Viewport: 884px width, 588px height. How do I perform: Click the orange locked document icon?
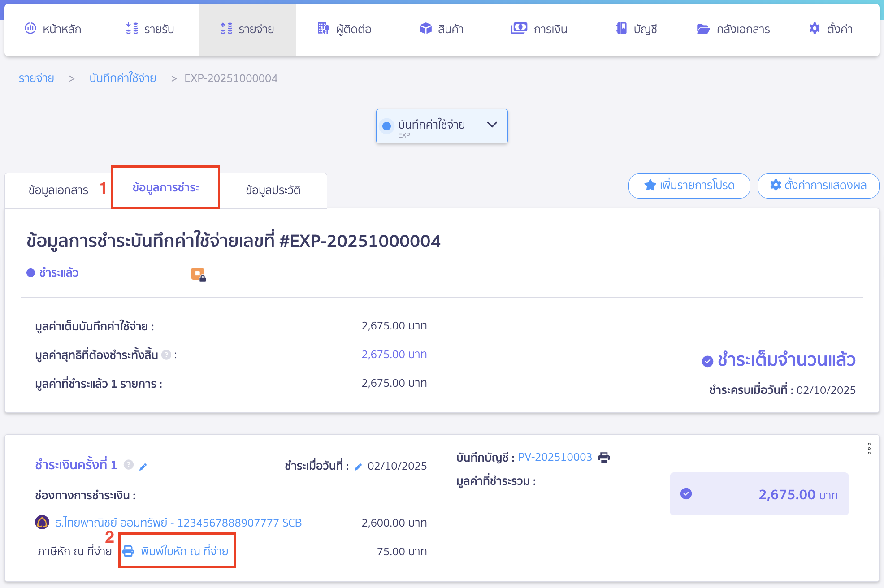point(198,274)
